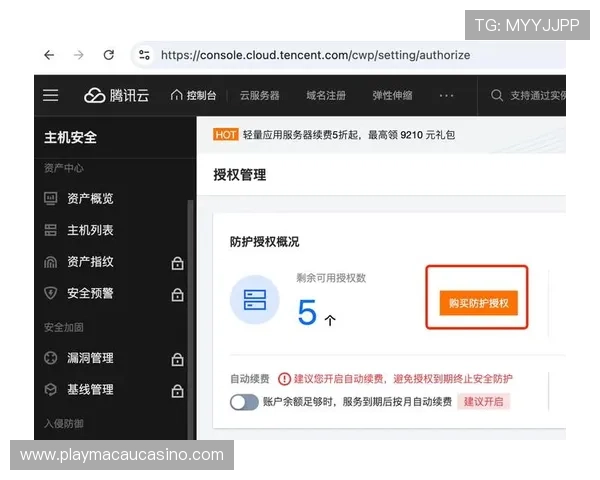Click the 基线管理 cube icon
600x480 pixels.
[x=51, y=390]
